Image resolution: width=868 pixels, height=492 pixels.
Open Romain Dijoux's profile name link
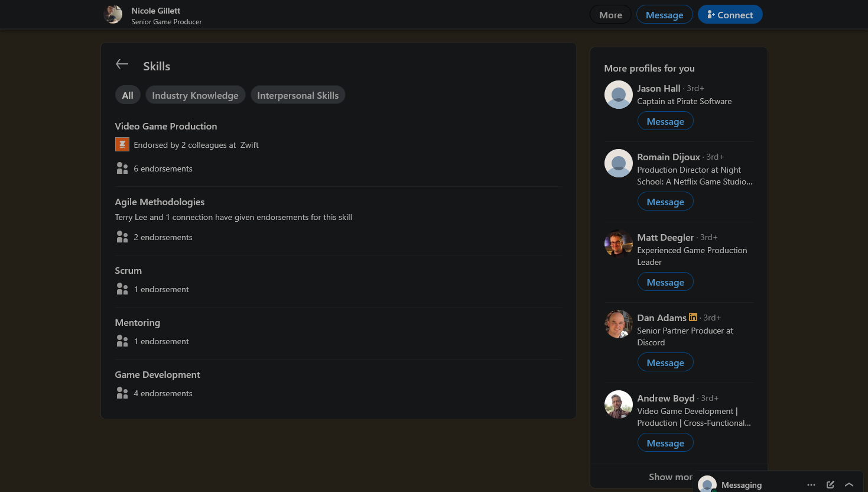click(668, 157)
